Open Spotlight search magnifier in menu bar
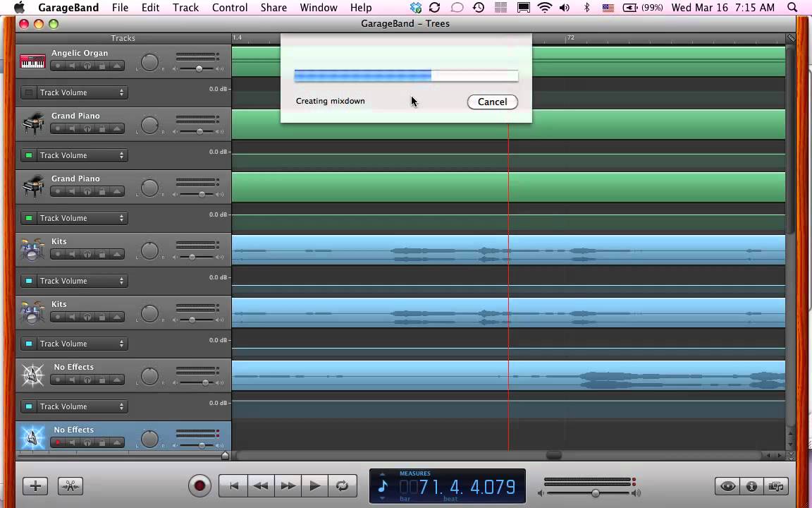 (792, 7)
